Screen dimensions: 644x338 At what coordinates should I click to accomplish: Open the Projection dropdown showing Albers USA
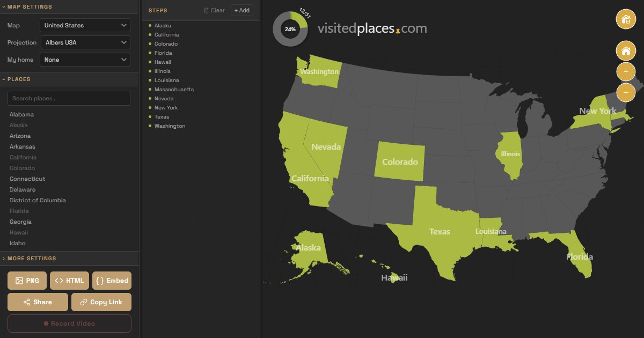85,42
